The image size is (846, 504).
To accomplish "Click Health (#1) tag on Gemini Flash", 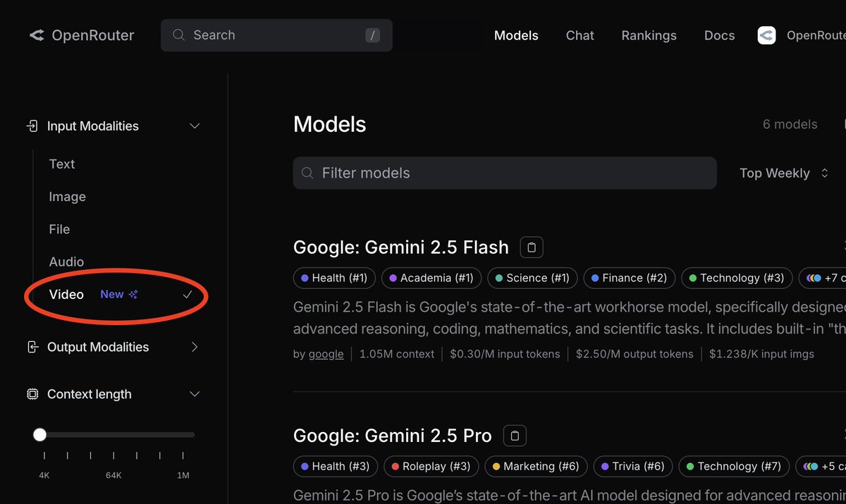I will (334, 278).
